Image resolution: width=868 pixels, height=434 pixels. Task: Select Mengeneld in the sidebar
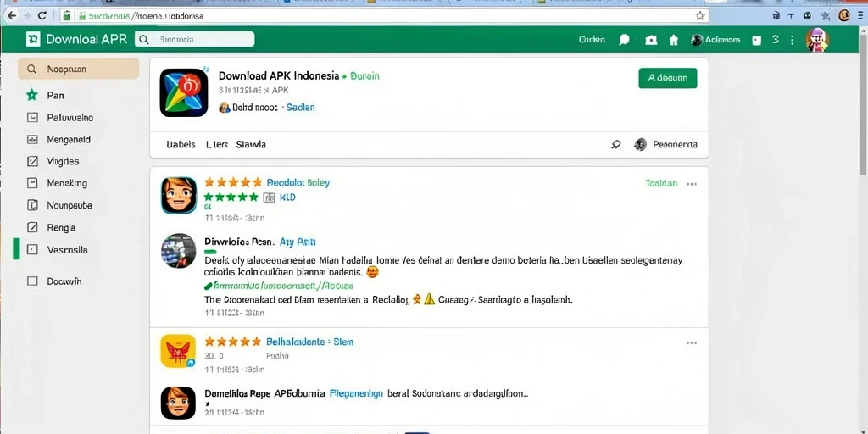(x=69, y=140)
